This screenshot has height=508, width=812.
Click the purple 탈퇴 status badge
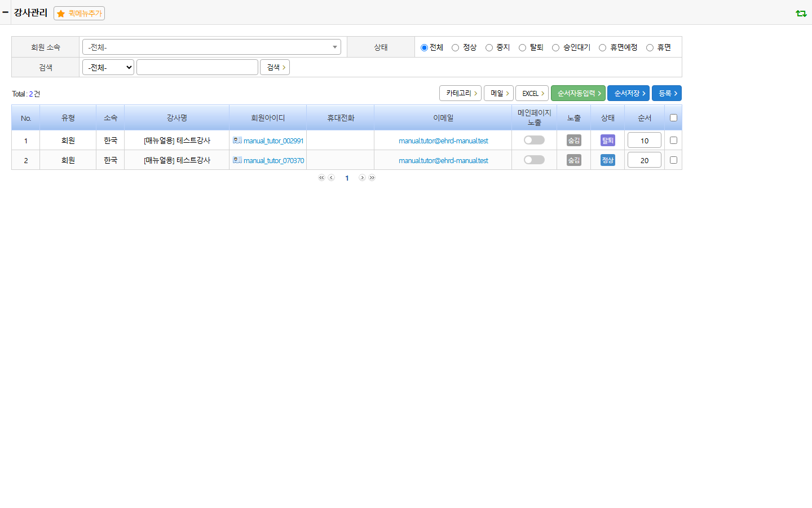[x=608, y=140]
